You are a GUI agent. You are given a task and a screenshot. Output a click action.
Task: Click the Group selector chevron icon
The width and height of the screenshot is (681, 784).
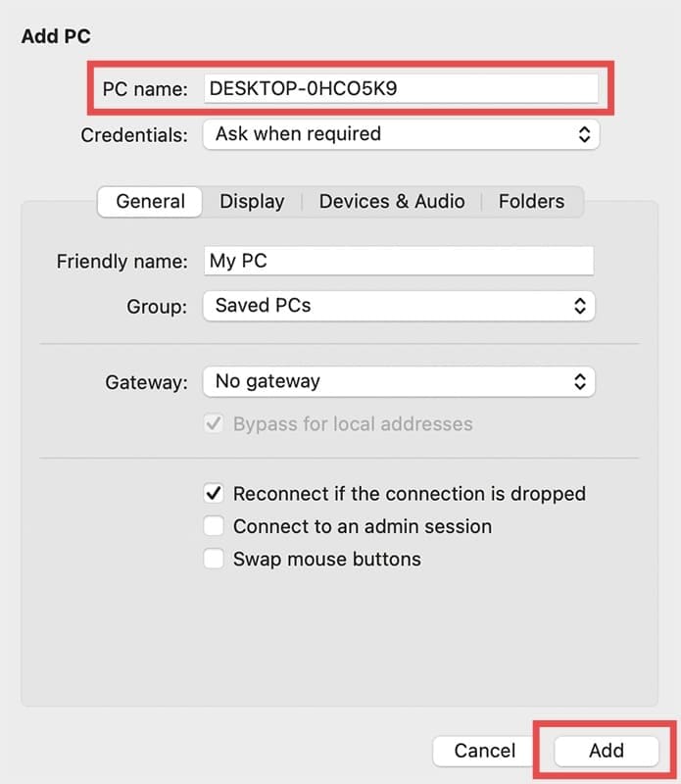coord(580,306)
